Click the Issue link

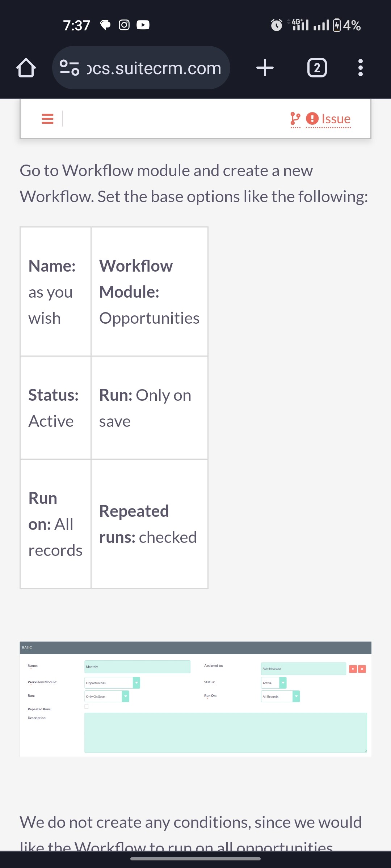click(328, 119)
